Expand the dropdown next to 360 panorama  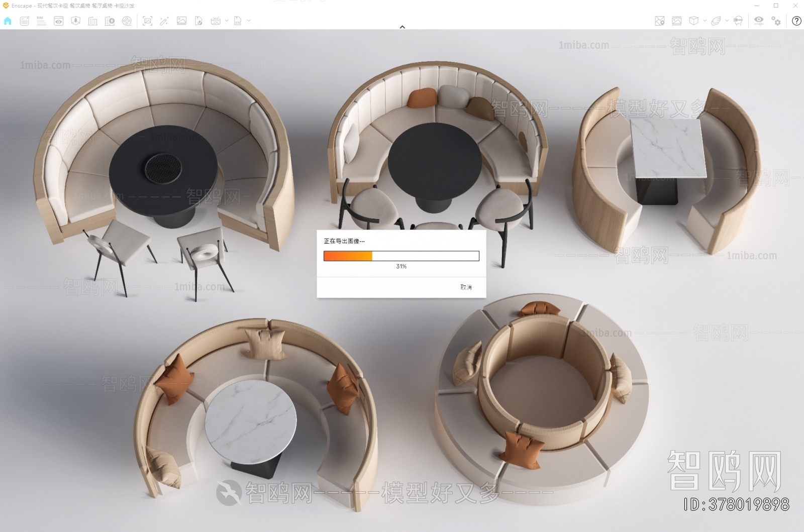[x=227, y=21]
